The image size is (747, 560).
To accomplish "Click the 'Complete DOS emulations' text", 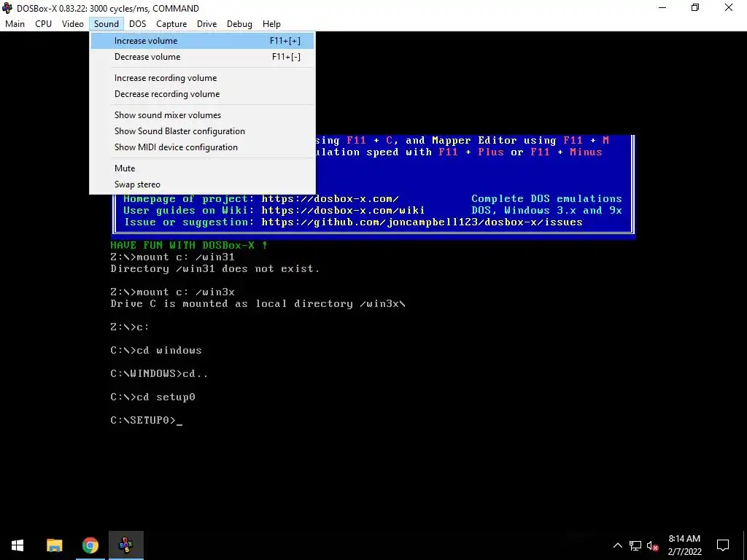I will point(546,198).
